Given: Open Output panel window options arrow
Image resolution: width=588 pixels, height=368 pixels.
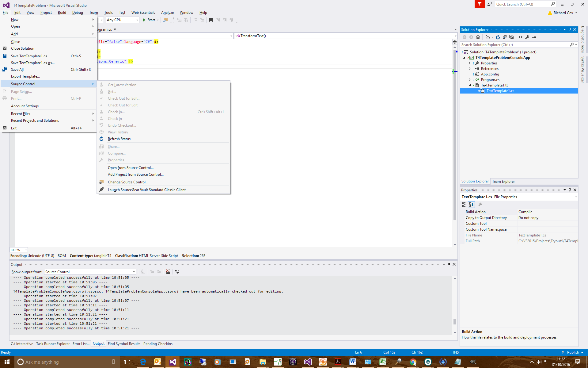Looking at the screenshot, I should point(444,264).
